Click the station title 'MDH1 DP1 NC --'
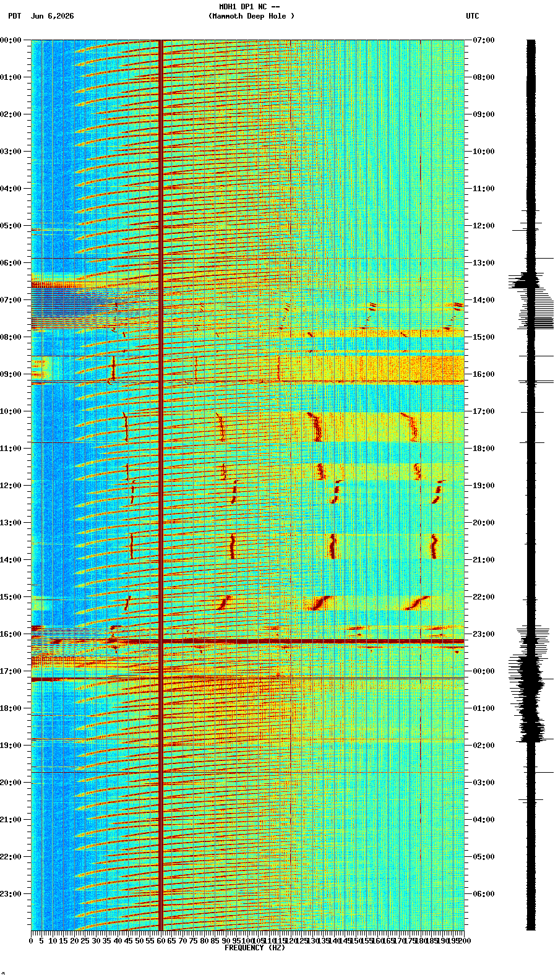Screen dimensions: 558x980 pyautogui.click(x=249, y=7)
